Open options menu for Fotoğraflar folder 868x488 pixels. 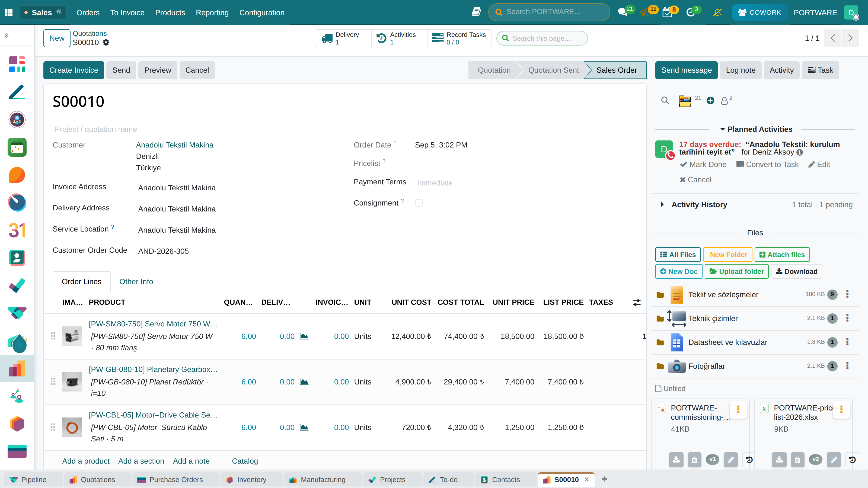(x=847, y=366)
